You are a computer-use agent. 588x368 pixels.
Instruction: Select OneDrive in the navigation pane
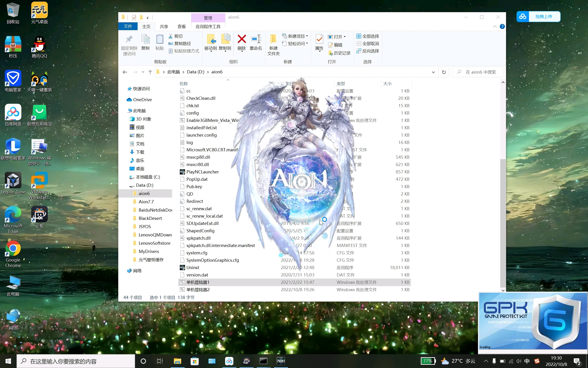click(x=139, y=100)
